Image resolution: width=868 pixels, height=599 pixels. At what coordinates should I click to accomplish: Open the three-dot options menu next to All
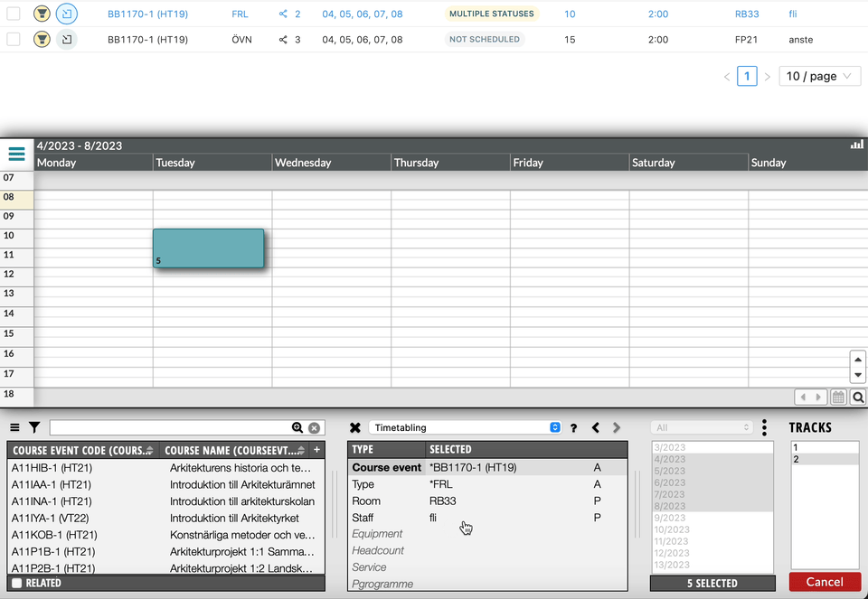[764, 426]
